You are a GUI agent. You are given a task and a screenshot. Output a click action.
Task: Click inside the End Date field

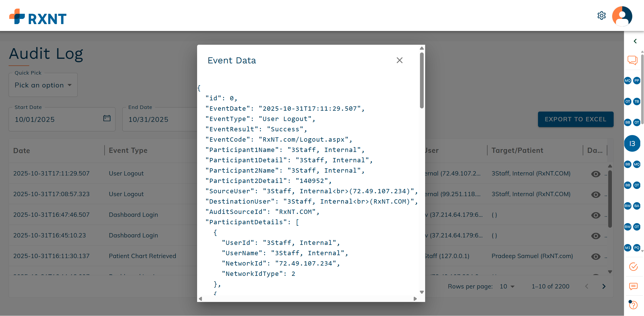tap(155, 119)
